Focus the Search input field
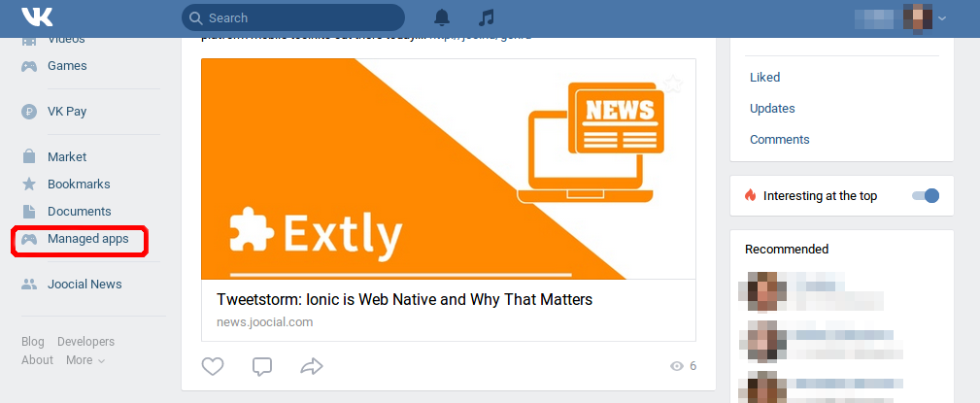The height and width of the screenshot is (403, 980). click(x=293, y=17)
